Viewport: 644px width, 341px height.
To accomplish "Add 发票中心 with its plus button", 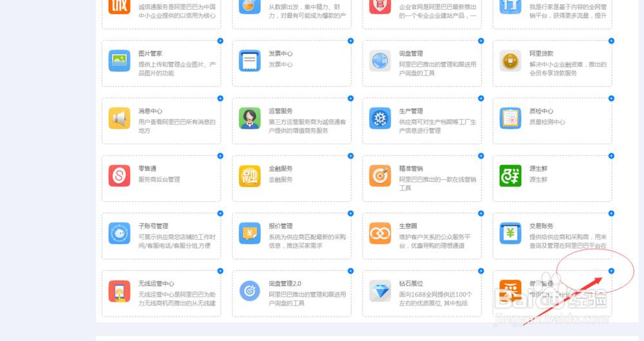I will point(351,41).
